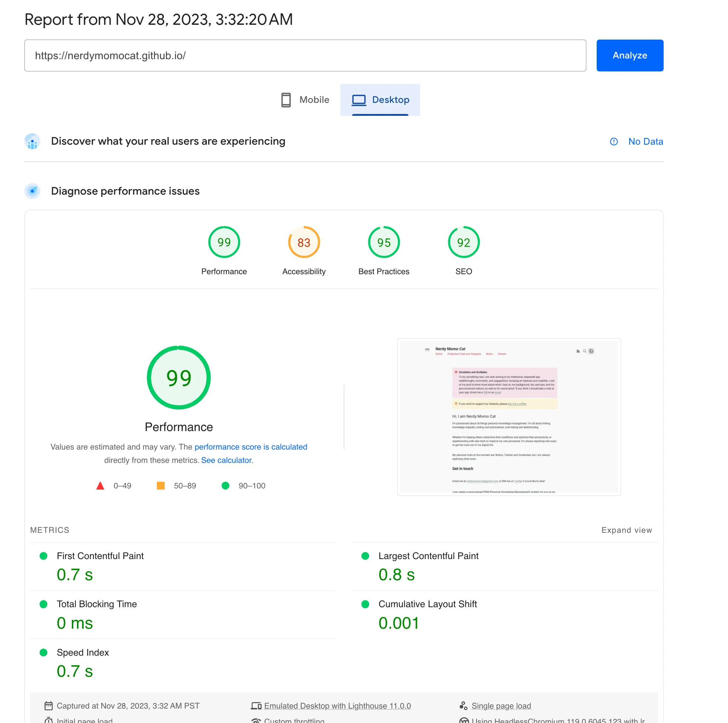Image resolution: width=728 pixels, height=723 pixels.
Task: Click Emulated Desktop with Lighthouse 11.0.0
Action: click(x=337, y=706)
